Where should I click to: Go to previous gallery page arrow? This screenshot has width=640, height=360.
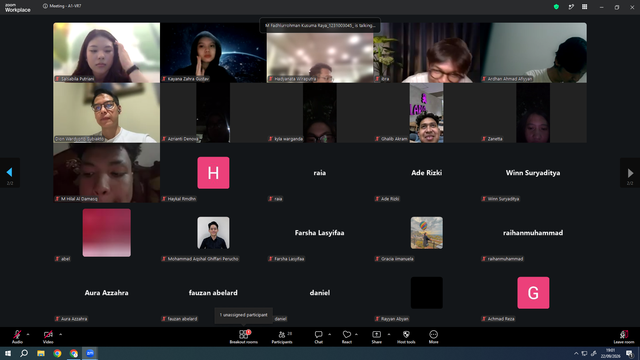click(9, 172)
